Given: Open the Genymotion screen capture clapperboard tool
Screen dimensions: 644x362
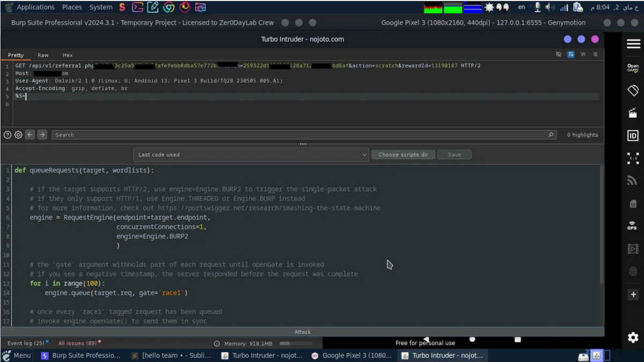Looking at the screenshot, I should point(633,113).
